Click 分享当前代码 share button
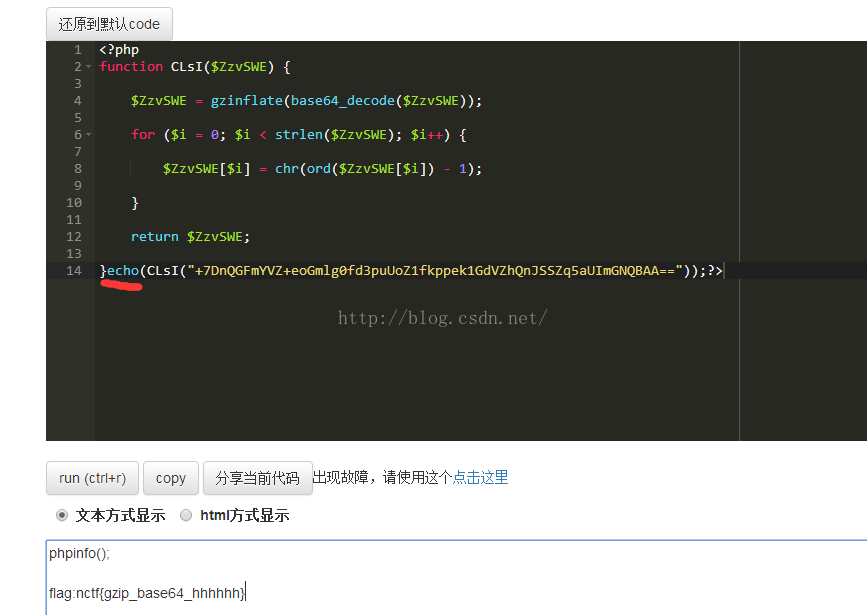 (258, 478)
